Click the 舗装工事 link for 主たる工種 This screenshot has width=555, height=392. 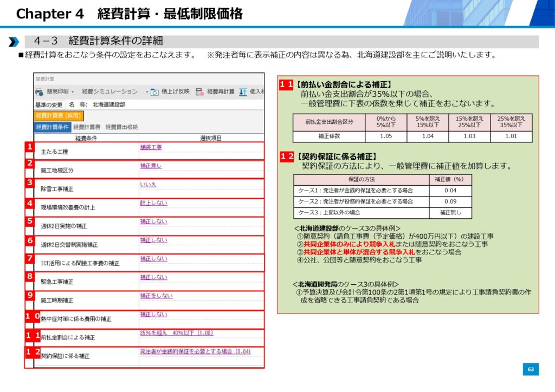click(x=151, y=147)
